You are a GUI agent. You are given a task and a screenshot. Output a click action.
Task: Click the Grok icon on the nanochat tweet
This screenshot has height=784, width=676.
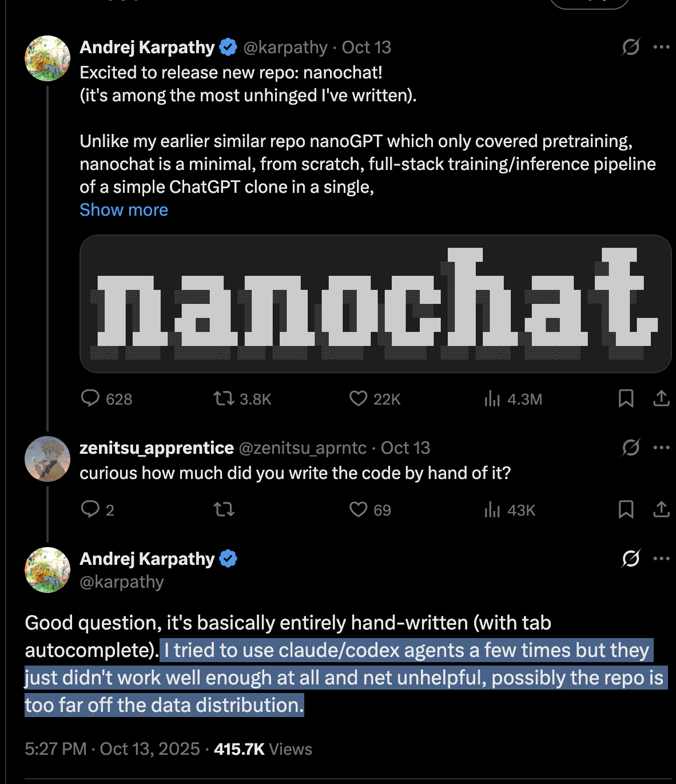pyautogui.click(x=630, y=47)
